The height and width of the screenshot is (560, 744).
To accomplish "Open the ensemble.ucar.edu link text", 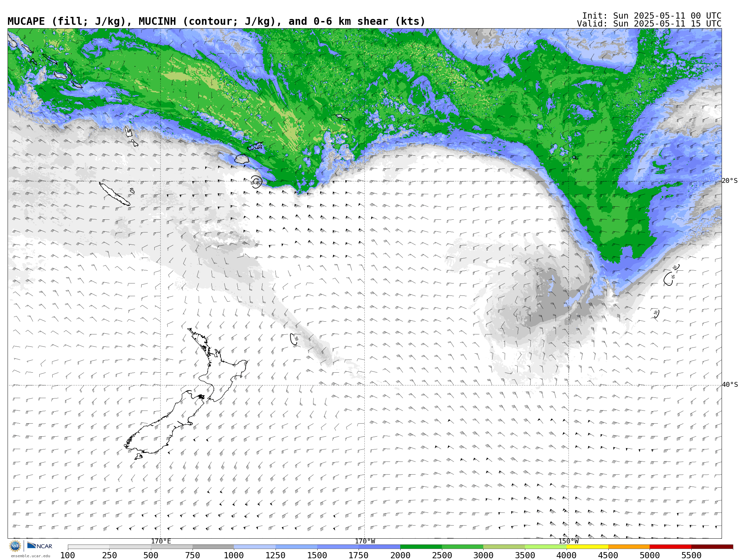I will click(30, 556).
